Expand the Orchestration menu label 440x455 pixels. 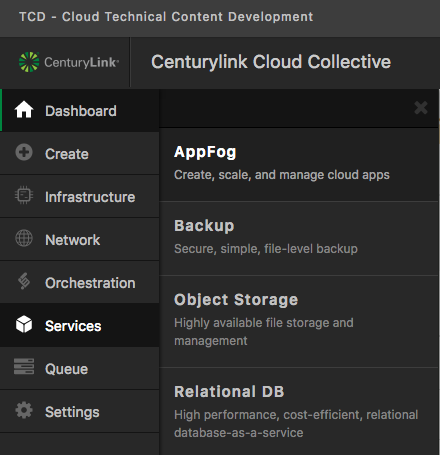coord(90,283)
